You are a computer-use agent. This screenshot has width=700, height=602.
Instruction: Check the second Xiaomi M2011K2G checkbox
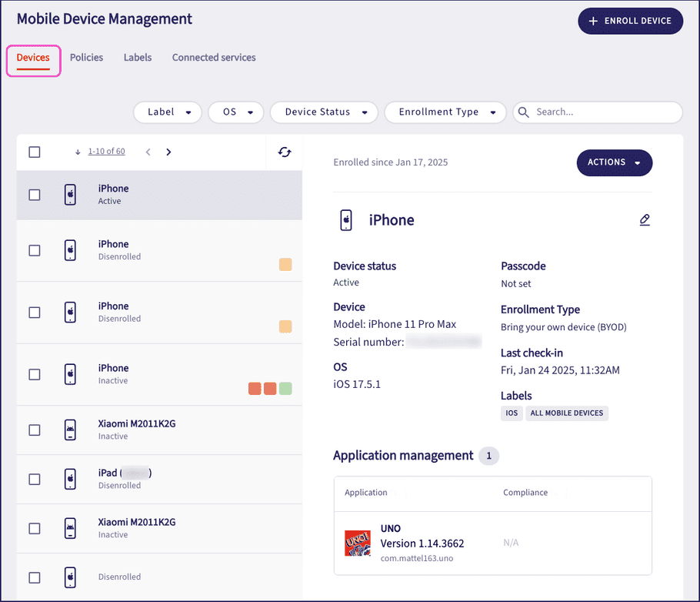point(35,528)
